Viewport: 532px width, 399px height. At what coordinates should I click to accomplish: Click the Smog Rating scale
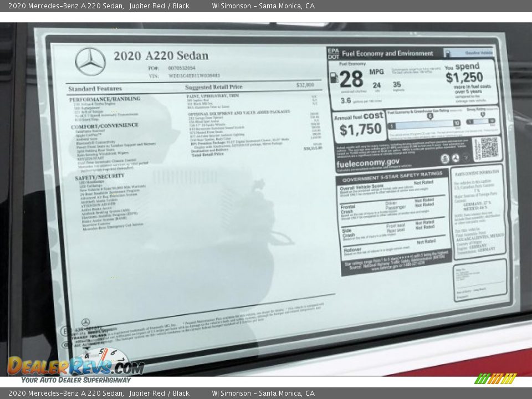click(481, 121)
